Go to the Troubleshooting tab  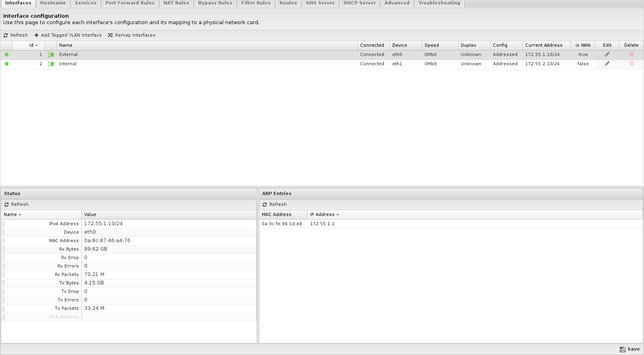(439, 3)
